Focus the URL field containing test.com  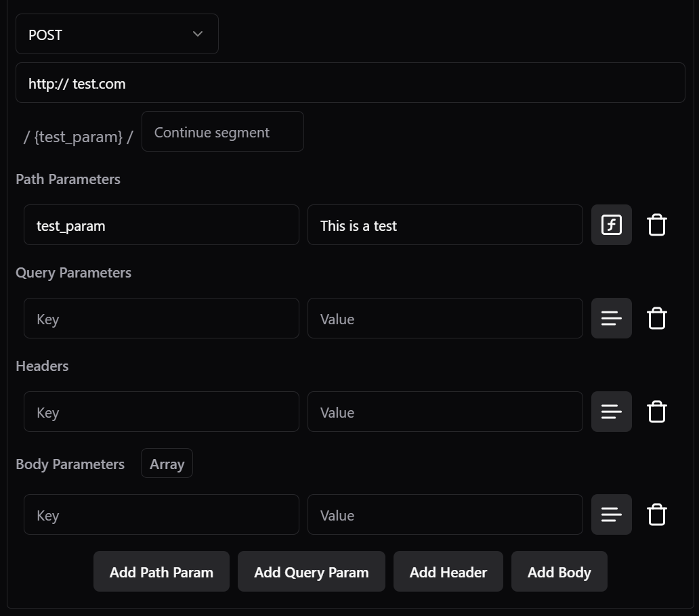coord(349,83)
